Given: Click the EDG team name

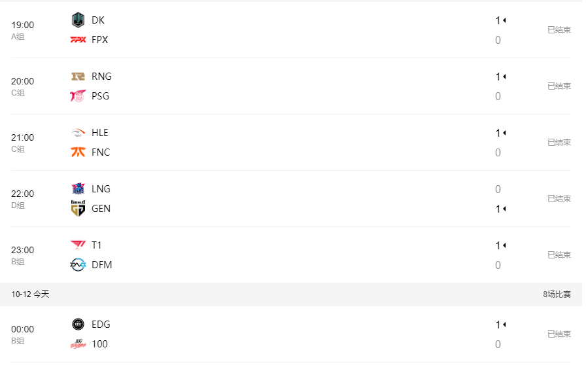Looking at the screenshot, I should coord(101,324).
